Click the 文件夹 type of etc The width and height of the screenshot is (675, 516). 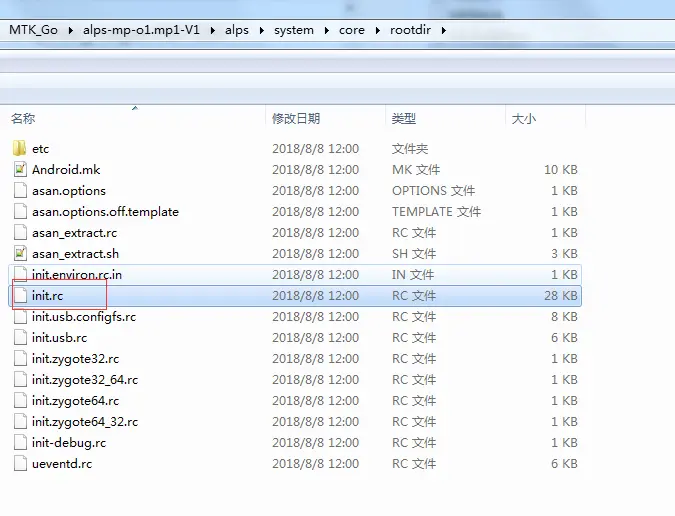[x=410, y=149]
